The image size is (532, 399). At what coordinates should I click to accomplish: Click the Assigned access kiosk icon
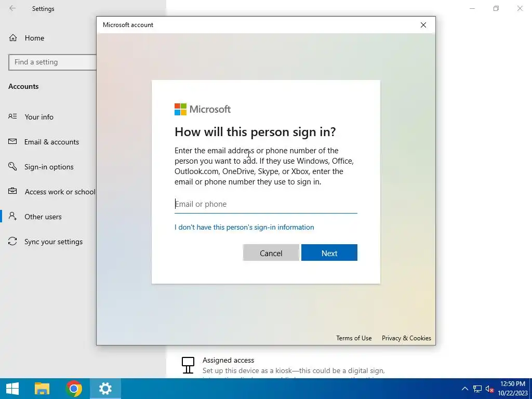188,365
